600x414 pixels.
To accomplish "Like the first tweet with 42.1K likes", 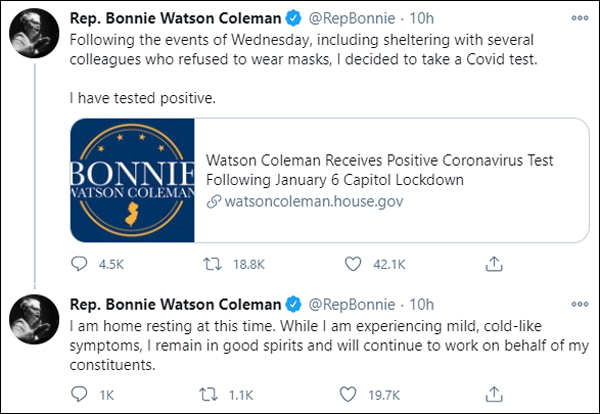I will coord(352,264).
